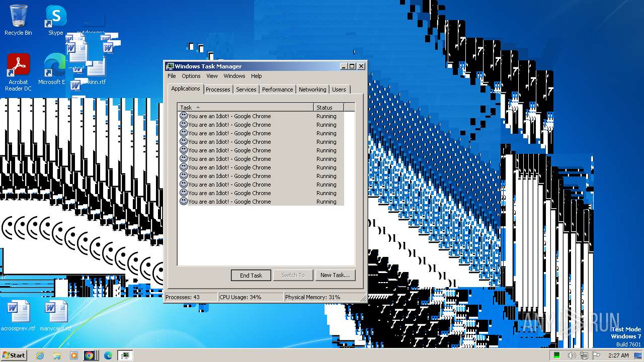
Task: Open Microsoft Edge from the taskbar
Action: pyautogui.click(x=108, y=355)
